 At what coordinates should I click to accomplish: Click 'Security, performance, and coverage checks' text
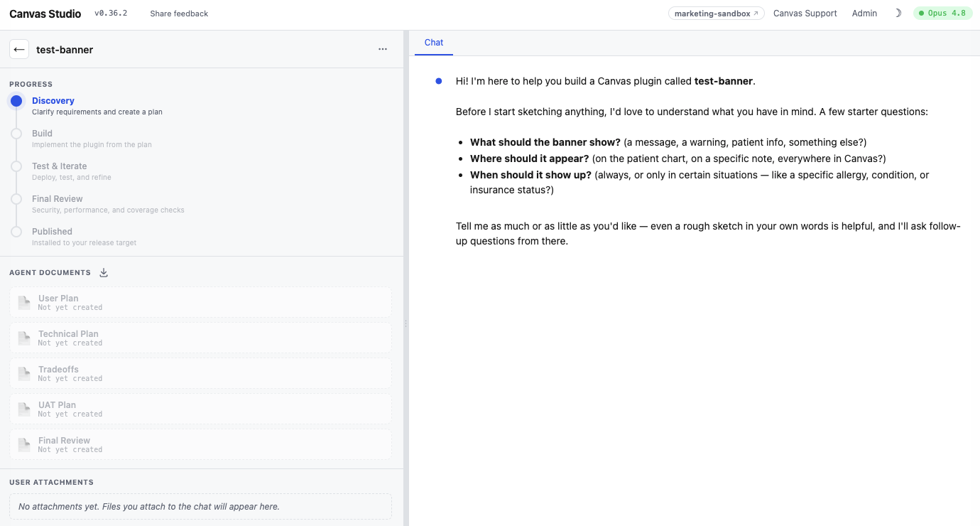coord(108,210)
